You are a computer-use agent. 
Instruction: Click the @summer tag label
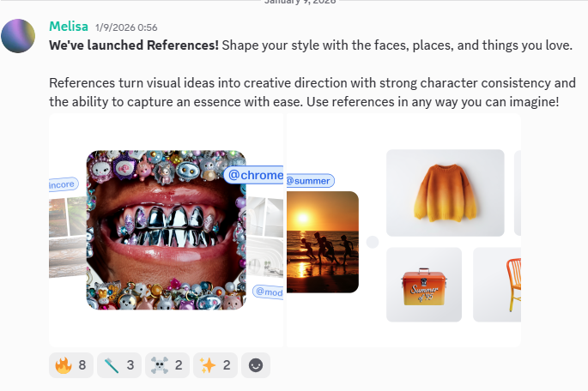tap(310, 181)
